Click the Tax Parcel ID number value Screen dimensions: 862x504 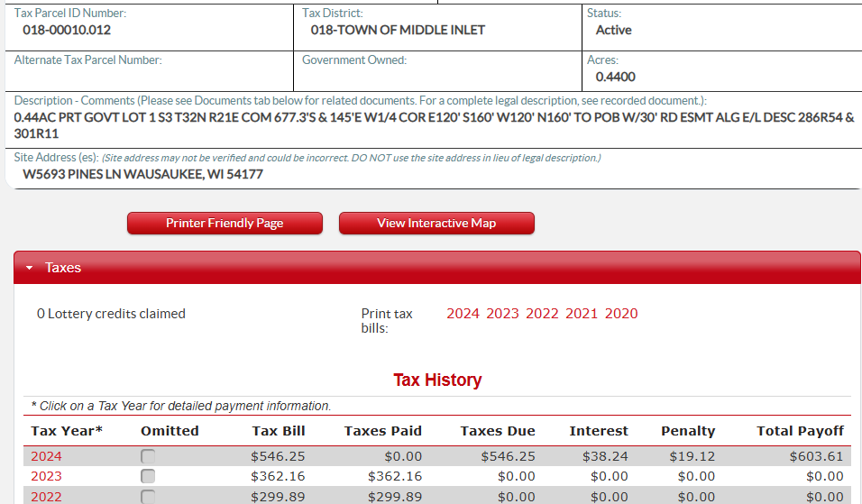68,30
